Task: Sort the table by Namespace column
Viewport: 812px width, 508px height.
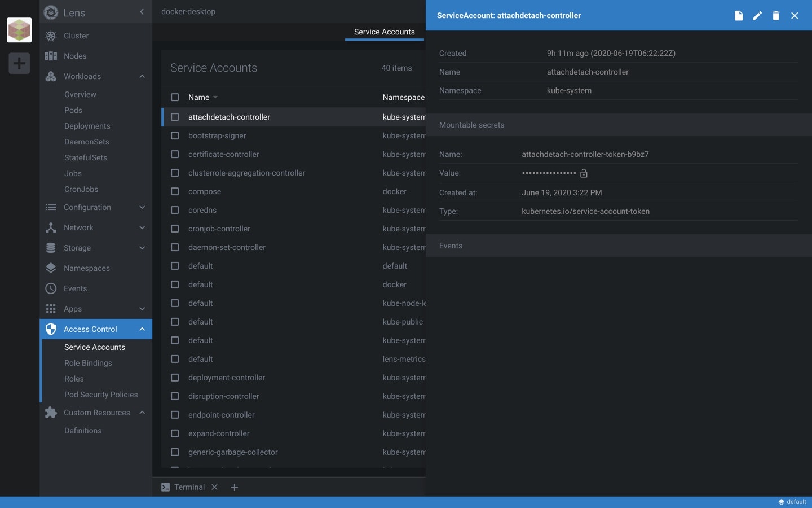Action: 403,97
